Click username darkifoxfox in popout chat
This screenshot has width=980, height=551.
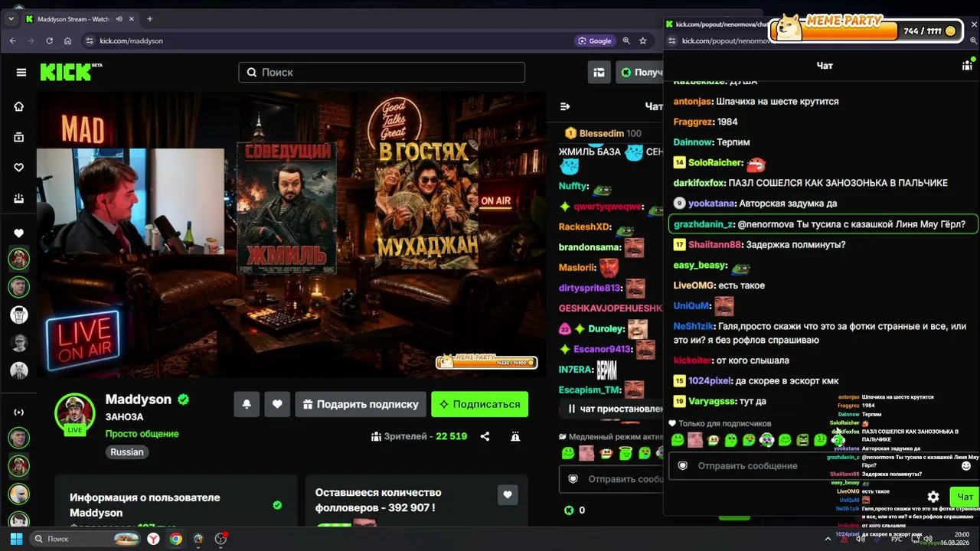[699, 183]
